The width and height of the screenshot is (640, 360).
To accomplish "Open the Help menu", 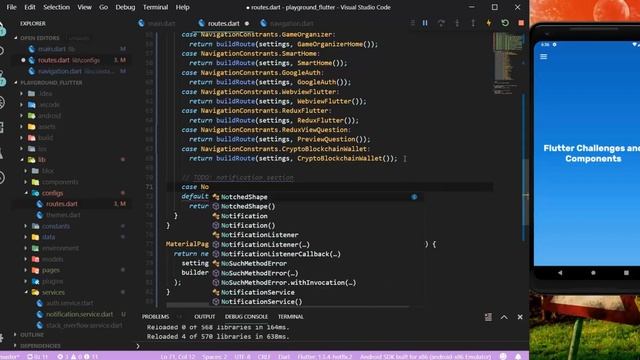I will pyautogui.click(x=182, y=7).
